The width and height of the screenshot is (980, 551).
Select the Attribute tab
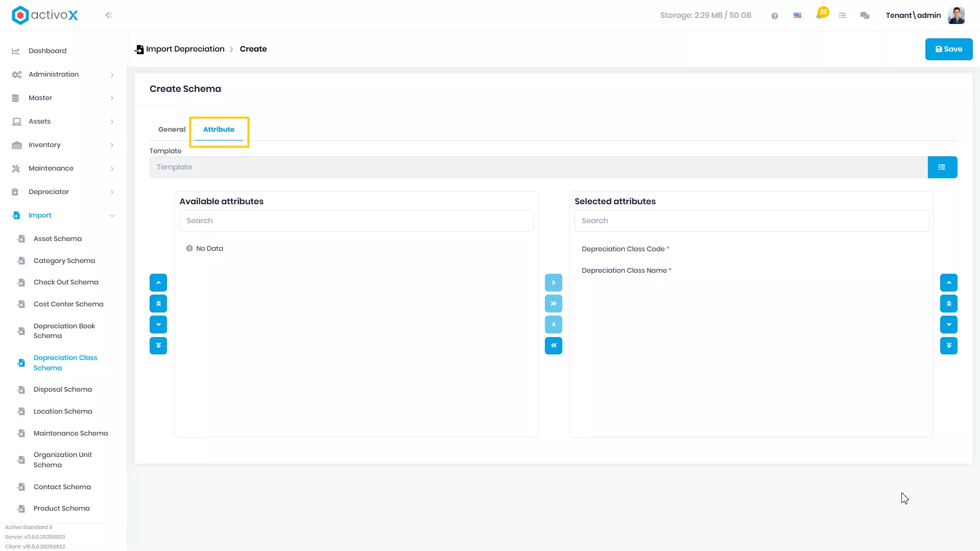[219, 129]
